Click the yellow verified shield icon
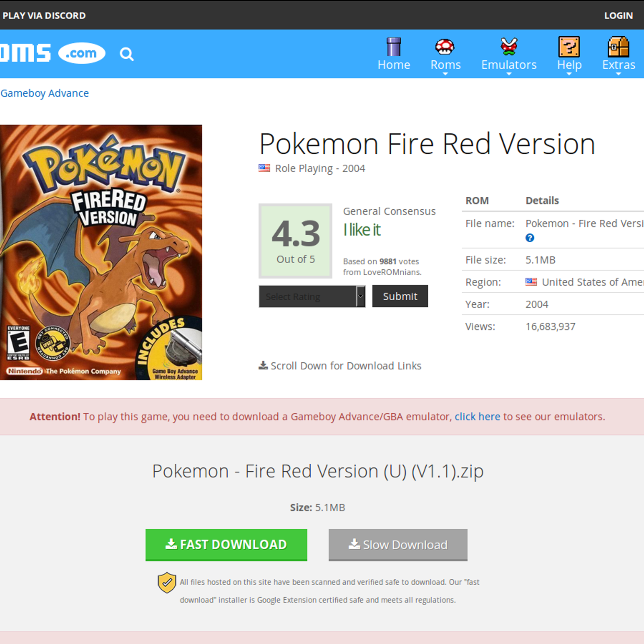The height and width of the screenshot is (644, 644). click(167, 582)
